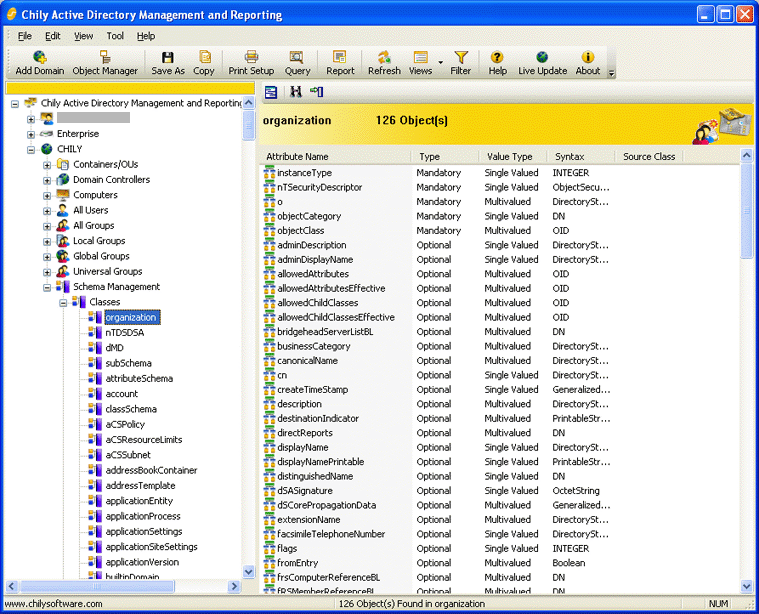
Task: Click the yellow search field above the tree
Action: 130,88
